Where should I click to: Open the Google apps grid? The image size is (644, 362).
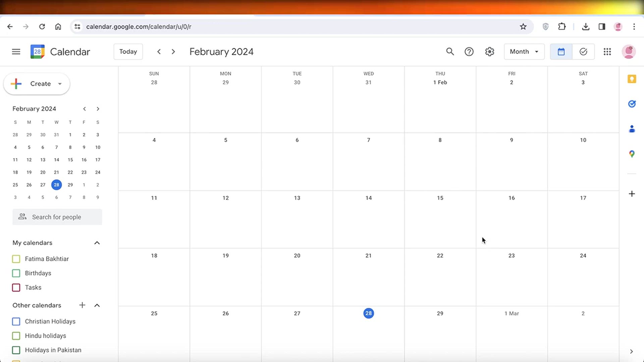pos(607,52)
